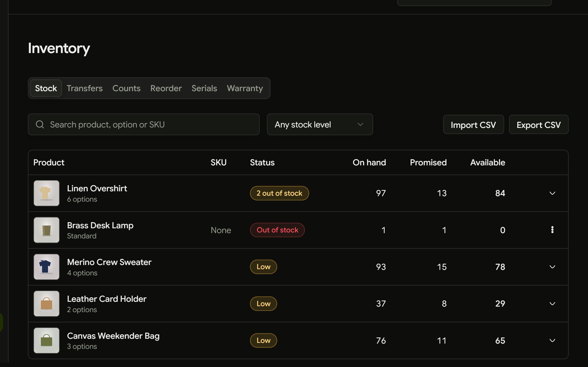Screen dimensions: 588x367
Task: Click the Product column header
Action: point(49,162)
